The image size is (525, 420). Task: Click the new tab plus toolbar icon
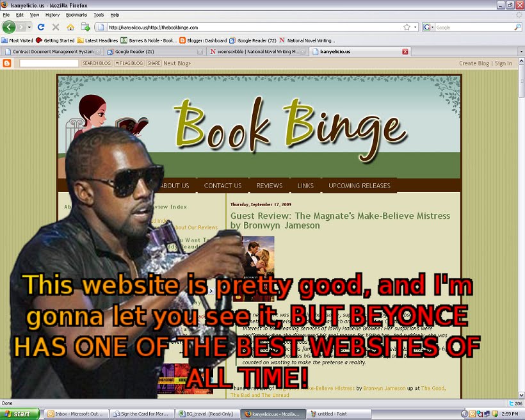(85, 27)
